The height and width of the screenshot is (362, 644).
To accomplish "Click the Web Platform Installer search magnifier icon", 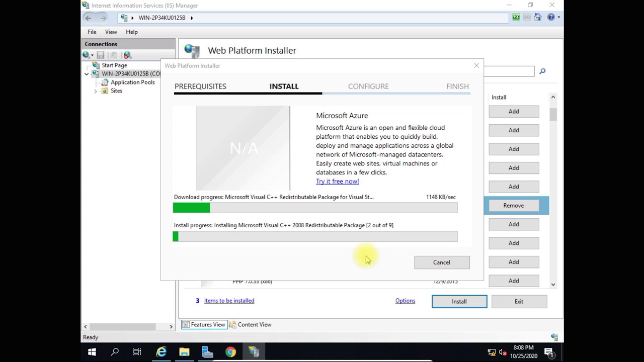I will [542, 71].
